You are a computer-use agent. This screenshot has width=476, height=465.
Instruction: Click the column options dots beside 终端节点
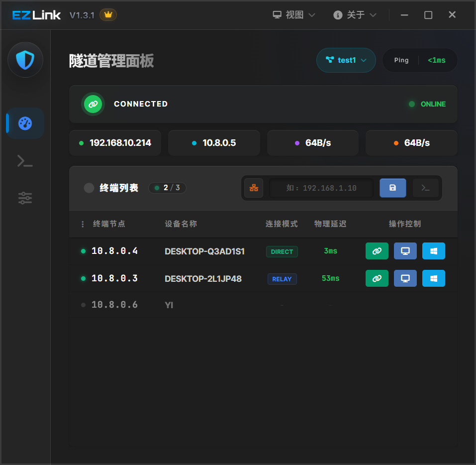point(83,224)
